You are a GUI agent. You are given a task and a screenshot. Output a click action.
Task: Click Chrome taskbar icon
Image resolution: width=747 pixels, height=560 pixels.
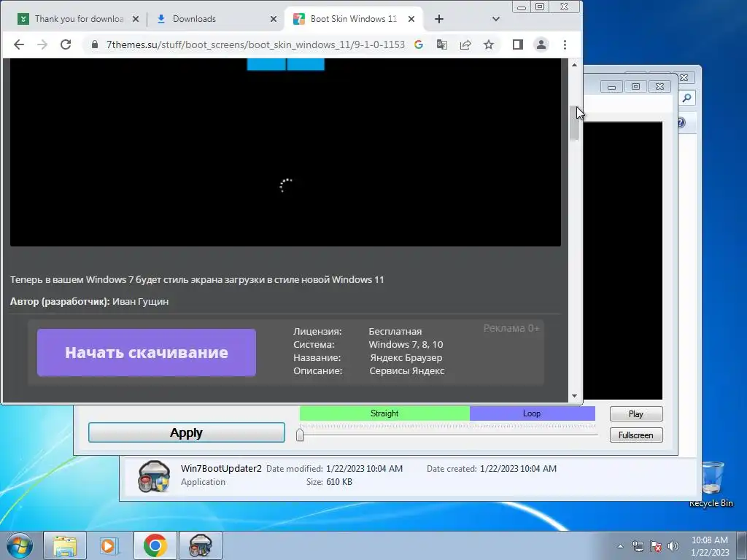pyautogui.click(x=155, y=545)
